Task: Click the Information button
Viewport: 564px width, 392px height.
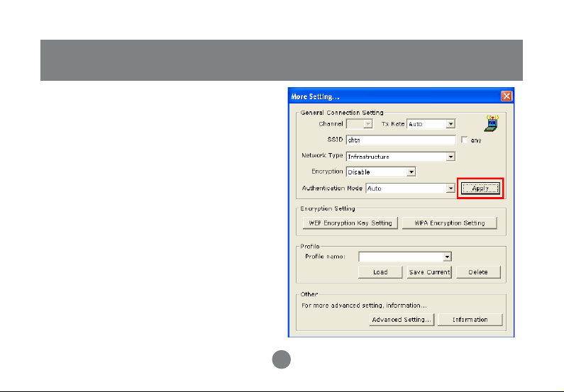Action: coord(470,320)
